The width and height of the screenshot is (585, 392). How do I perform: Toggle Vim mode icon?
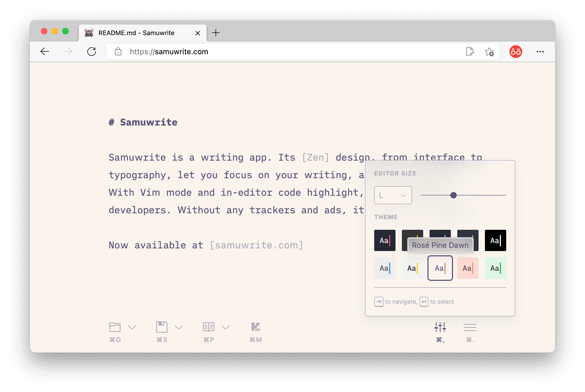coord(256,327)
